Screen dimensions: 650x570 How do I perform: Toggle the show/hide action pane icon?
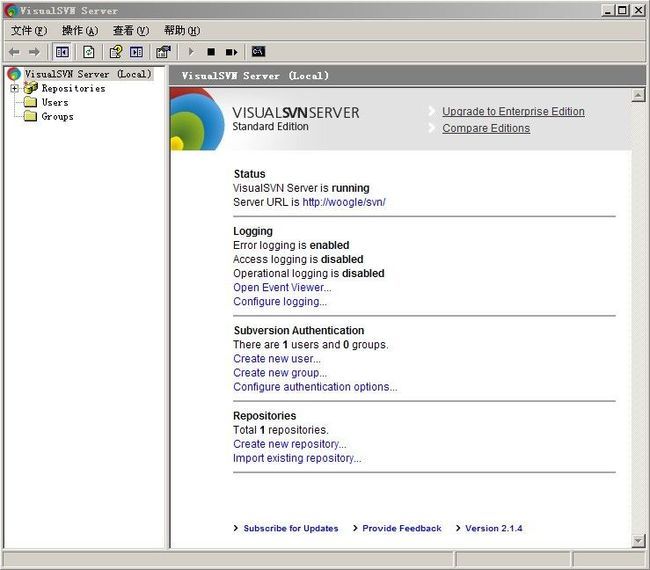[136, 52]
